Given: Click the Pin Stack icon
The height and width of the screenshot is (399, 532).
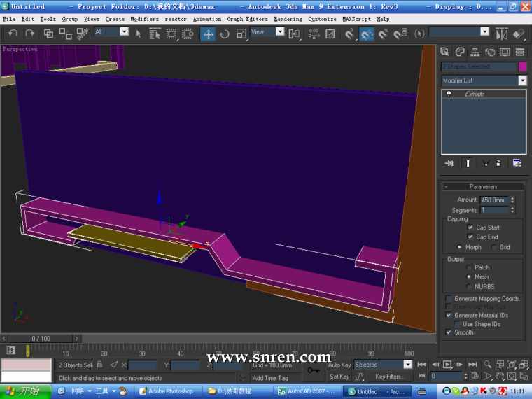Looking at the screenshot, I should coord(449,163).
